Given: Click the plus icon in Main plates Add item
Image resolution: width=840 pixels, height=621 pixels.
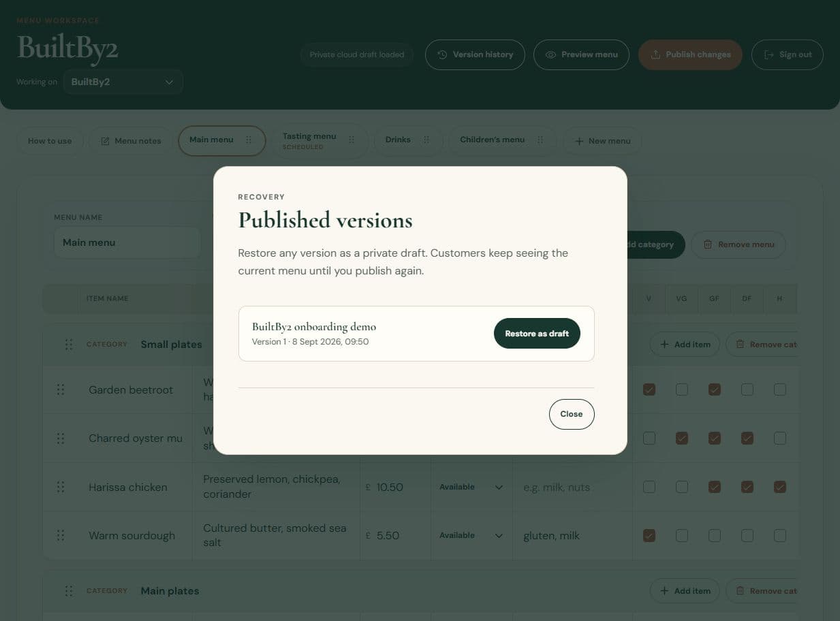Looking at the screenshot, I should [x=664, y=591].
